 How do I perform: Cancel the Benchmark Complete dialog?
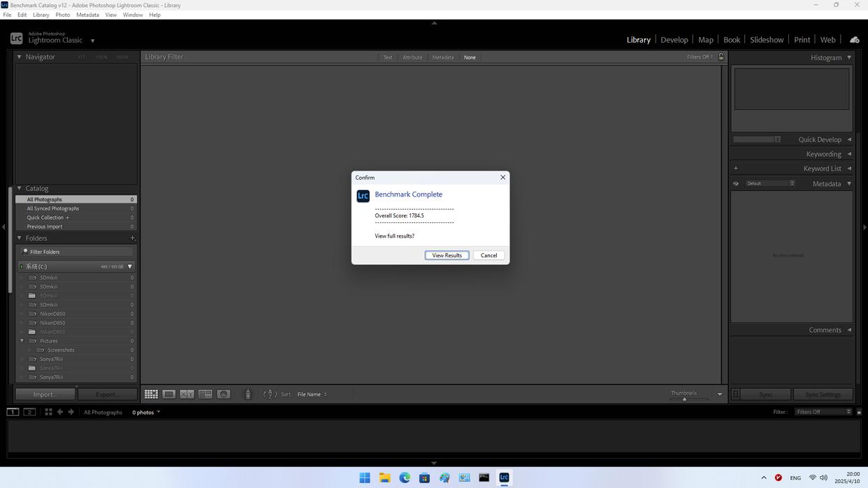[x=489, y=255]
